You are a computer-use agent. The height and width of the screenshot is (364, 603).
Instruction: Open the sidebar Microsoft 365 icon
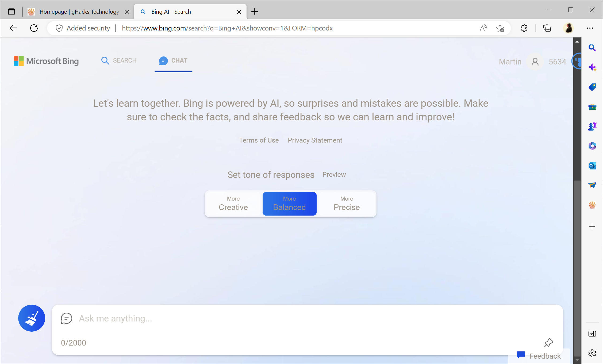click(x=592, y=146)
